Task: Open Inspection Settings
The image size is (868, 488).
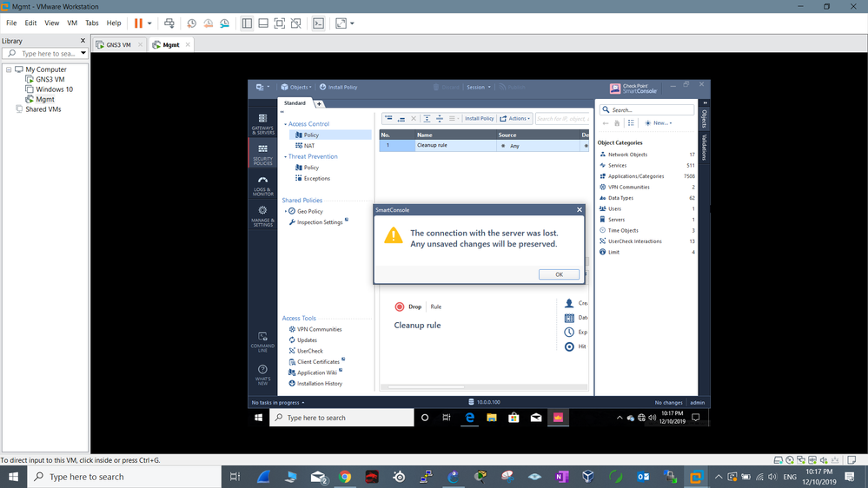Action: (320, 222)
